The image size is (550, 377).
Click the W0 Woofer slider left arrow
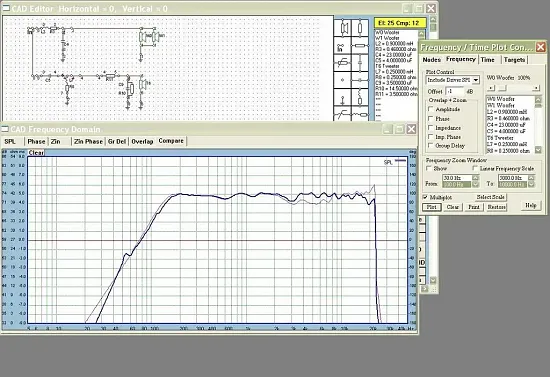(x=491, y=88)
